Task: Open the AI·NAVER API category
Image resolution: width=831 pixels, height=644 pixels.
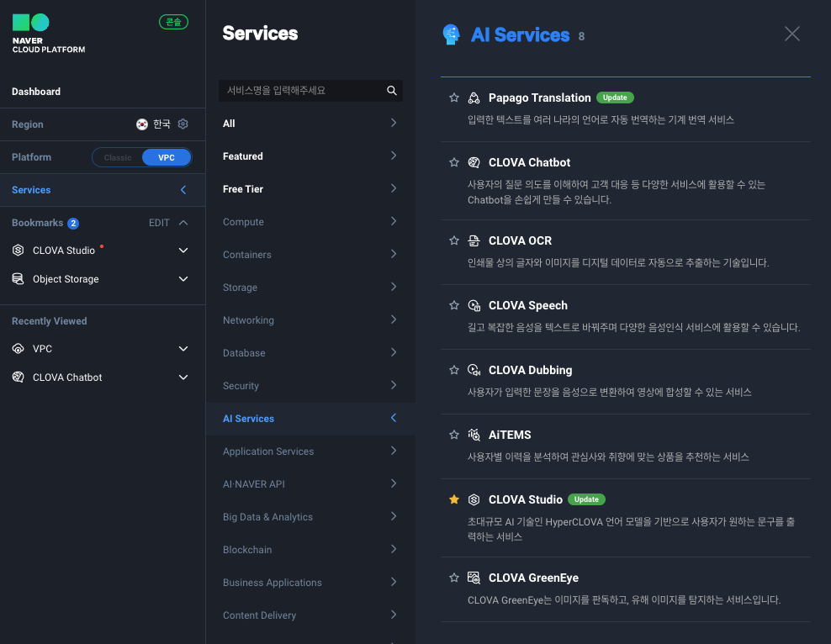Action: click(310, 484)
